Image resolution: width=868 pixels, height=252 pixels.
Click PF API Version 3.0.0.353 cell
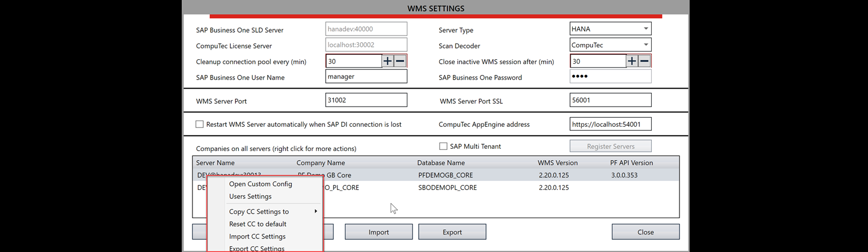pos(624,175)
